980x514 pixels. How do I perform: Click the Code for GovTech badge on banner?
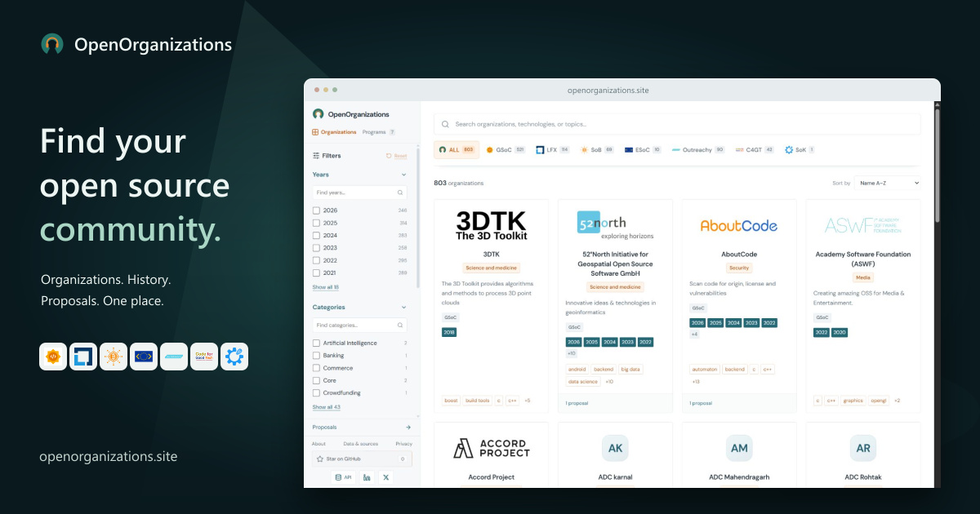tap(204, 357)
